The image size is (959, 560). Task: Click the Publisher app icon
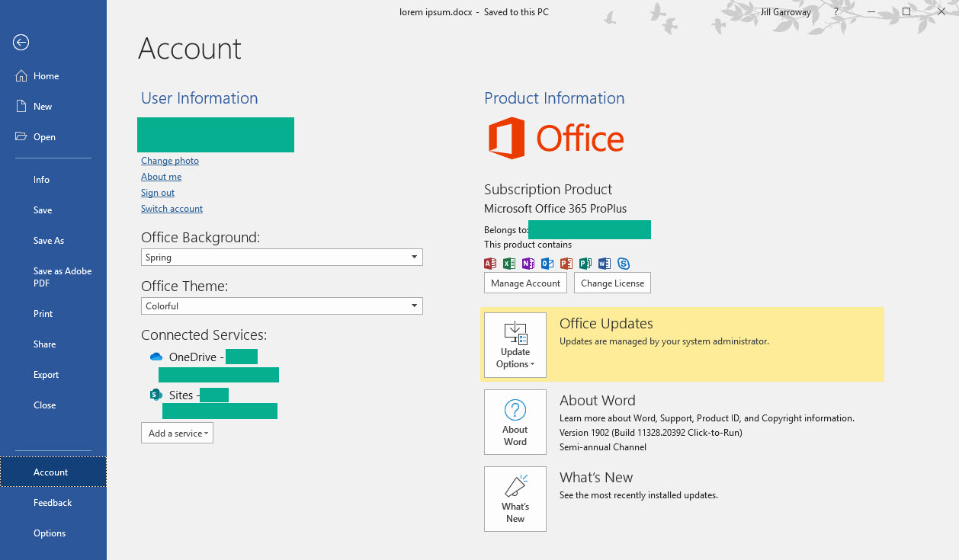pyautogui.click(x=585, y=264)
